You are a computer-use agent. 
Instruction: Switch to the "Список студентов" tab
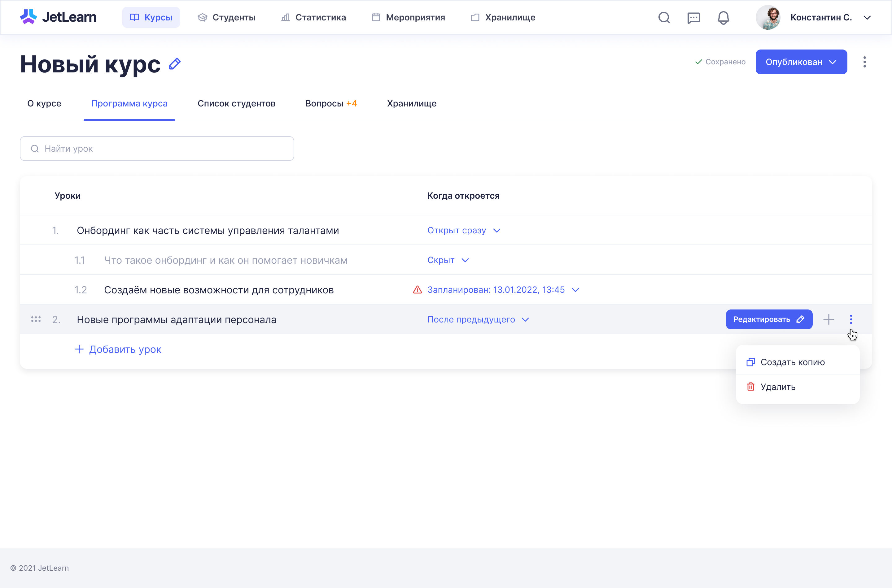coord(236,103)
